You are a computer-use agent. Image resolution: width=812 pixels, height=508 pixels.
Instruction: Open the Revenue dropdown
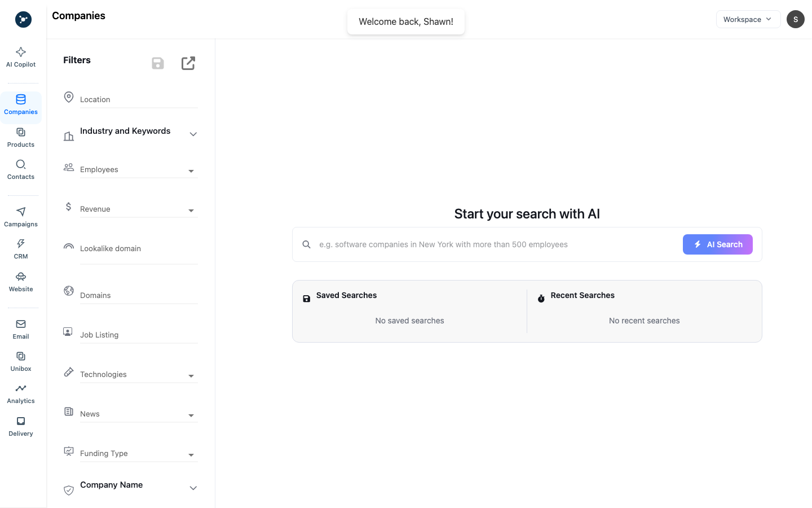pos(191,211)
